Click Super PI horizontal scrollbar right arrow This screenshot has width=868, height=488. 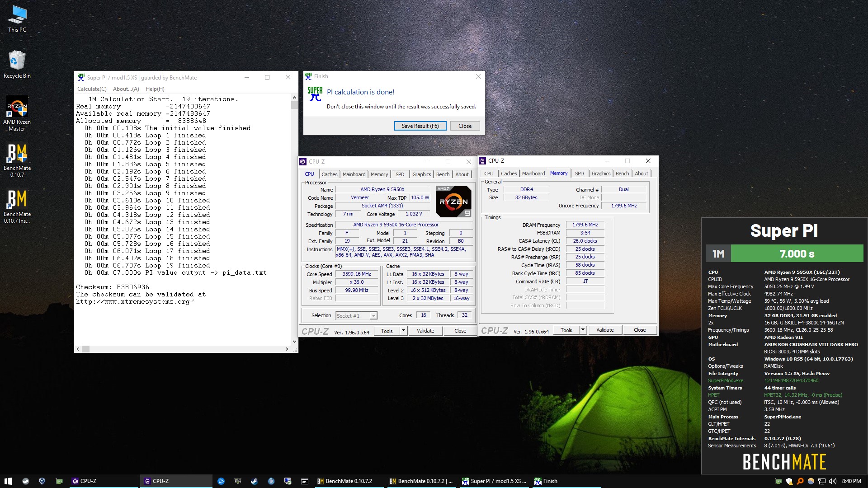coord(287,349)
